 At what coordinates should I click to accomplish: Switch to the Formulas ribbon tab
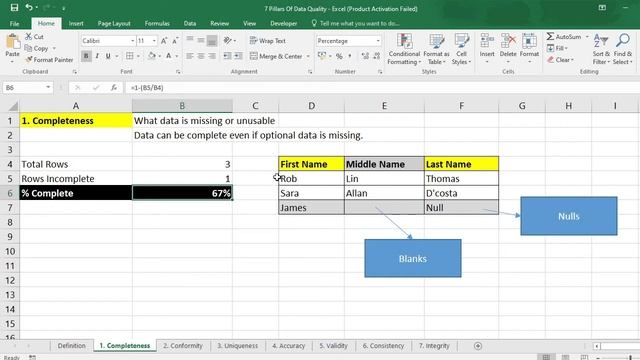point(157,24)
